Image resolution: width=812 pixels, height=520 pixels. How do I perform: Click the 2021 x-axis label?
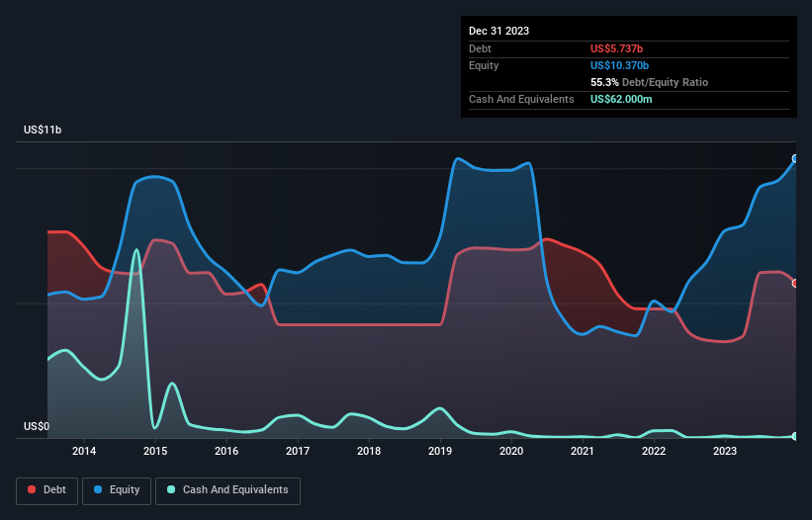click(583, 451)
